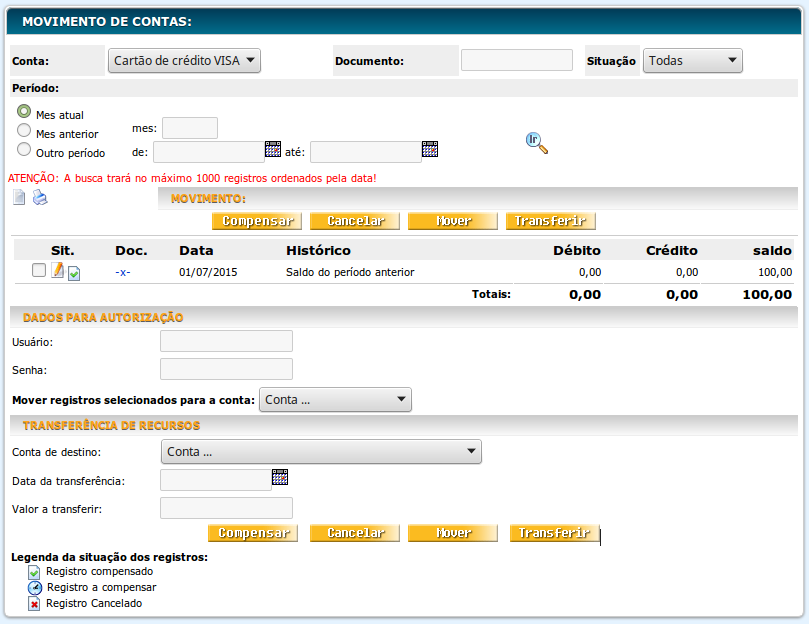
Task: Open the Conta dropdown showing Cartão de crédito VISA
Action: [184, 61]
